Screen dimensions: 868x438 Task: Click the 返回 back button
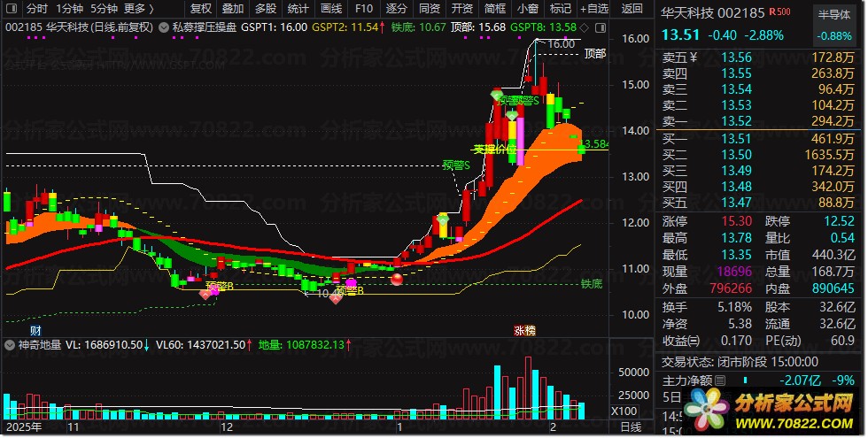pos(632,9)
